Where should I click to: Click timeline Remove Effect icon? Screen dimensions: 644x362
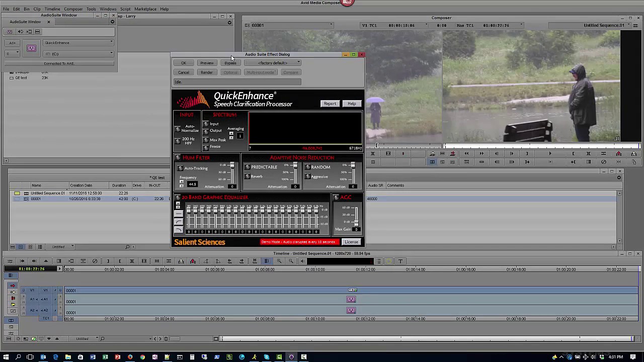pos(95,261)
